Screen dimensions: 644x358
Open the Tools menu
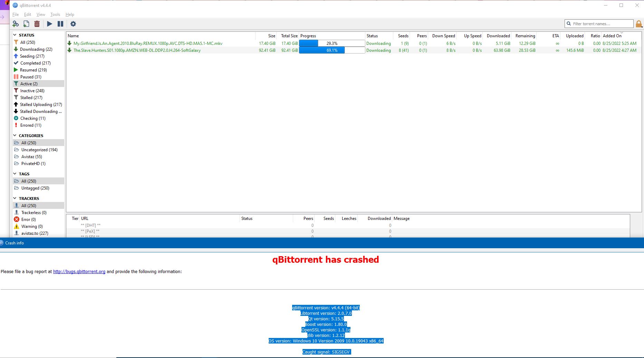tap(55, 14)
